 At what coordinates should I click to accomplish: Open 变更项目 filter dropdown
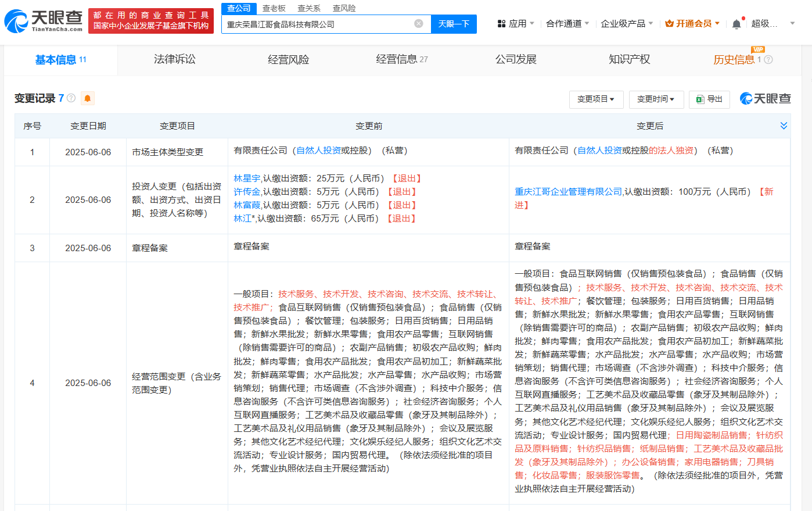596,99
